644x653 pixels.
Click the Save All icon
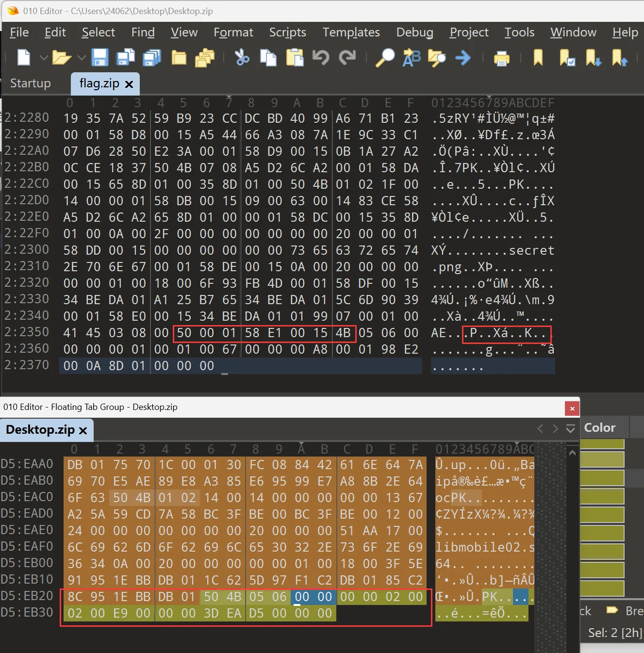point(152,58)
